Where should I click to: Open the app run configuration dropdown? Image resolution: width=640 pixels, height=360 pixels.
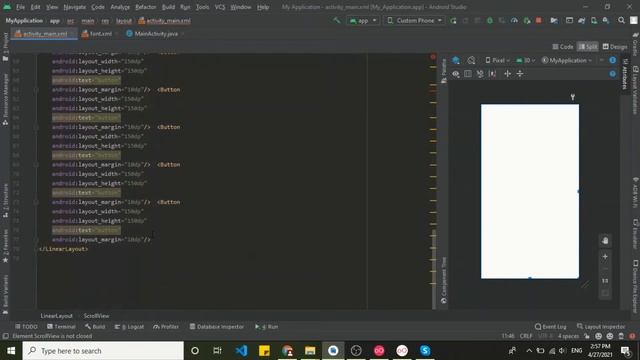[x=363, y=20]
